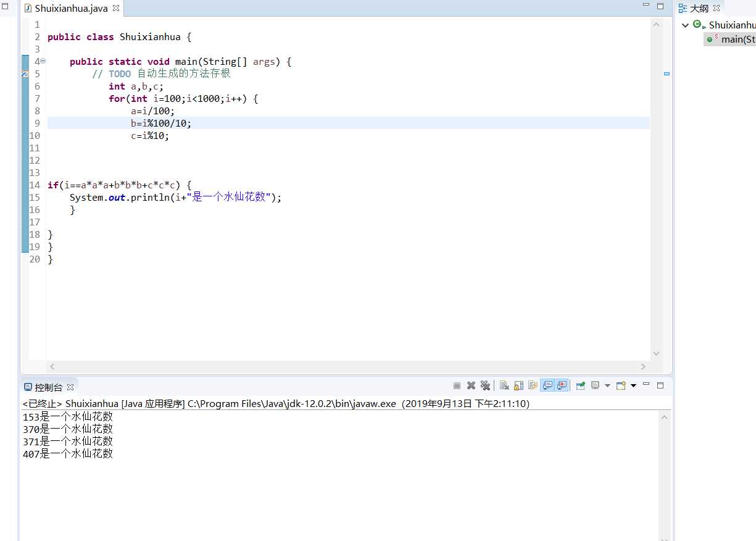
Task: Click the task marker on line 5
Action: (x=25, y=73)
